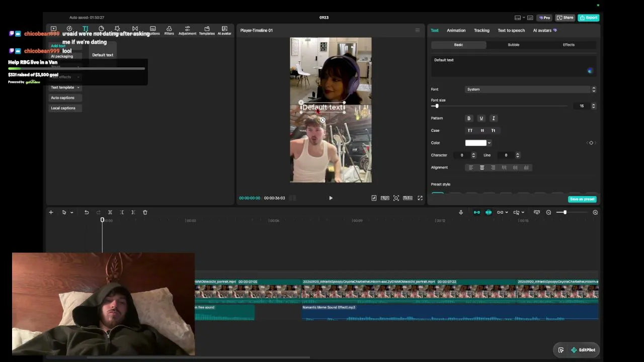
Task: Click the Export button
Action: tap(588, 18)
